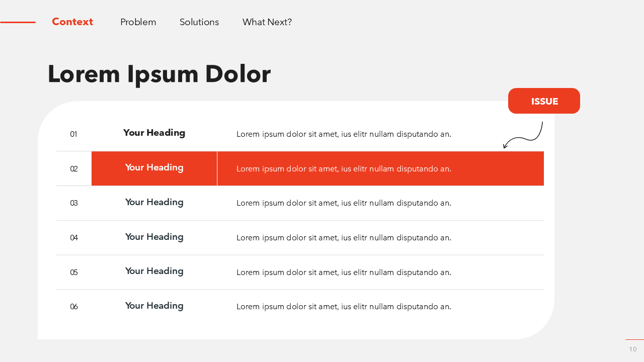The height and width of the screenshot is (362, 644).
Task: Click row number 02
Action: point(74,169)
